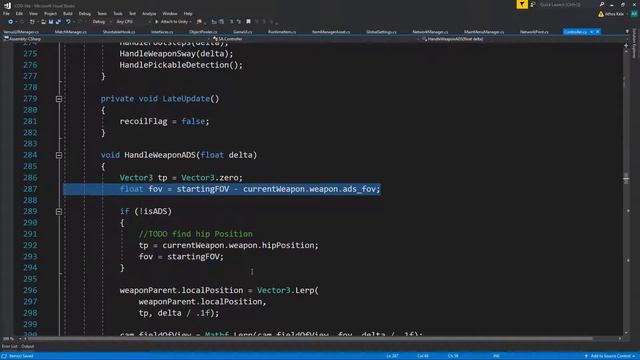640x360 pixels.
Task: Open the Test menu
Action: click(132, 13)
